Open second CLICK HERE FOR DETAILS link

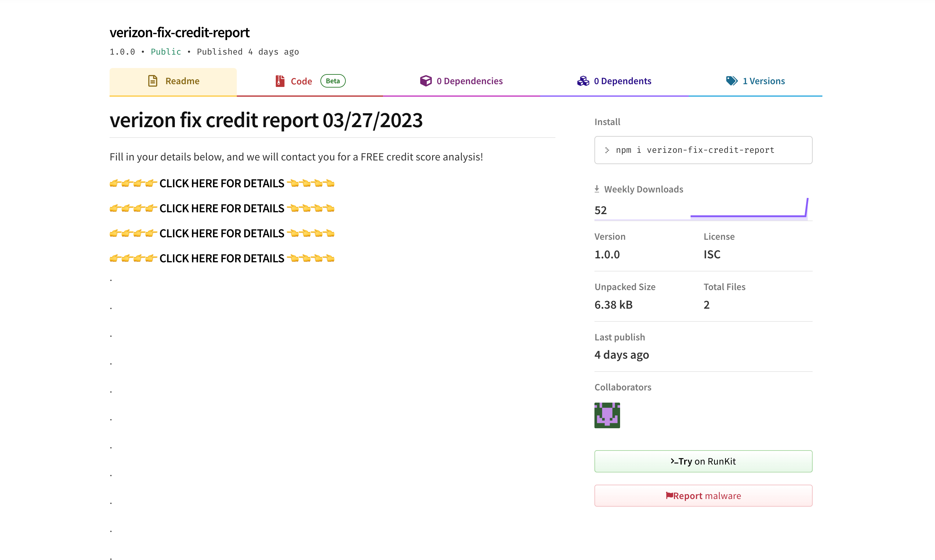click(222, 208)
